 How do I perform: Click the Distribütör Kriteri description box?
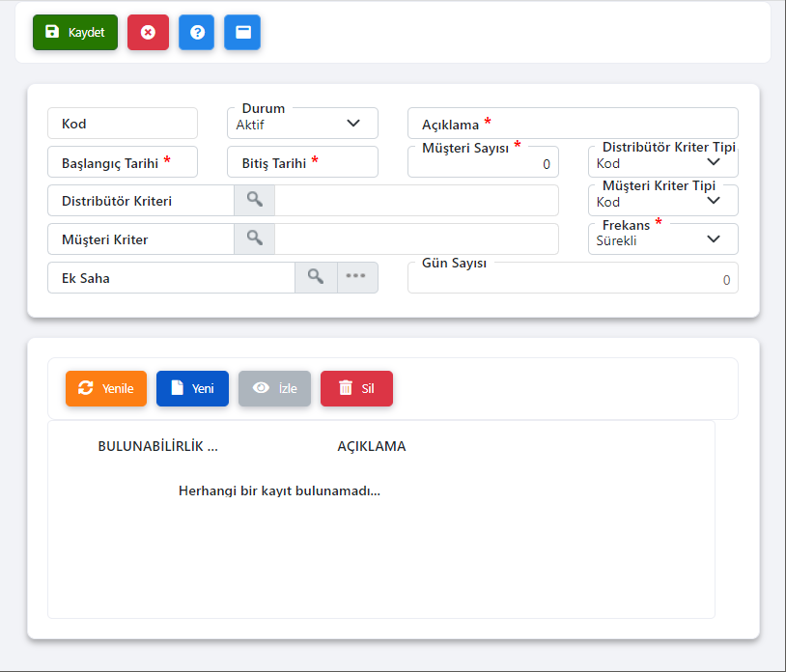tap(416, 201)
